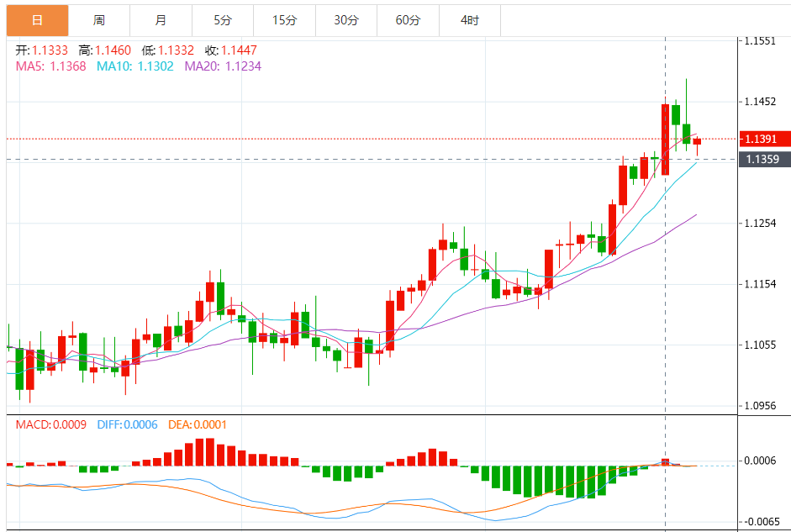791x532 pixels.
Task: Click the 1.1055 price axis label
Action: click(x=760, y=345)
